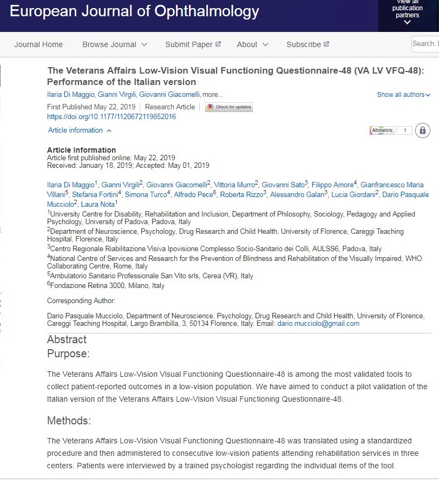Click the Methods: heading
The image size is (439, 504).
69,421
